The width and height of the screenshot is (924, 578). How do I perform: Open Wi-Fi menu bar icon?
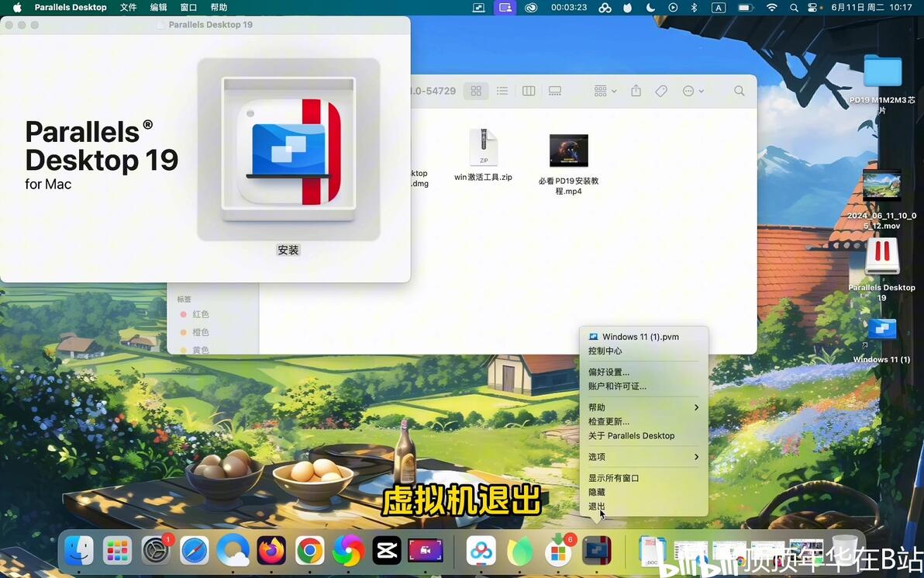pyautogui.click(x=772, y=8)
